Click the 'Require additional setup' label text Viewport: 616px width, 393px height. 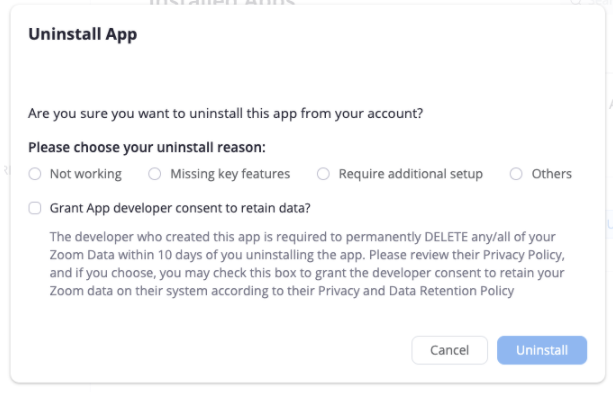tap(411, 174)
